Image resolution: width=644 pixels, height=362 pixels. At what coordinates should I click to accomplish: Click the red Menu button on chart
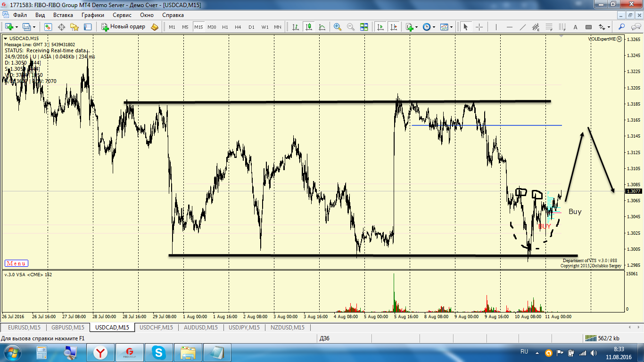[17, 263]
